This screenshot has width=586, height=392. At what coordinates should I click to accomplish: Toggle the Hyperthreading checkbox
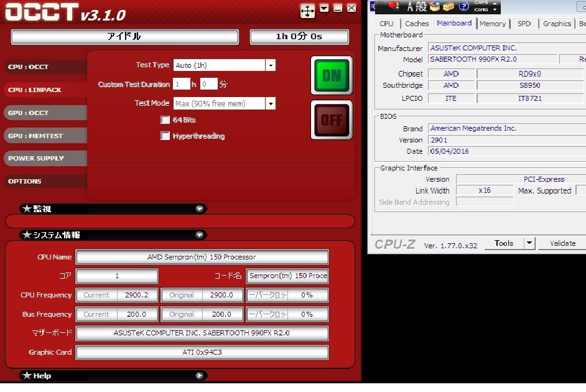point(165,136)
